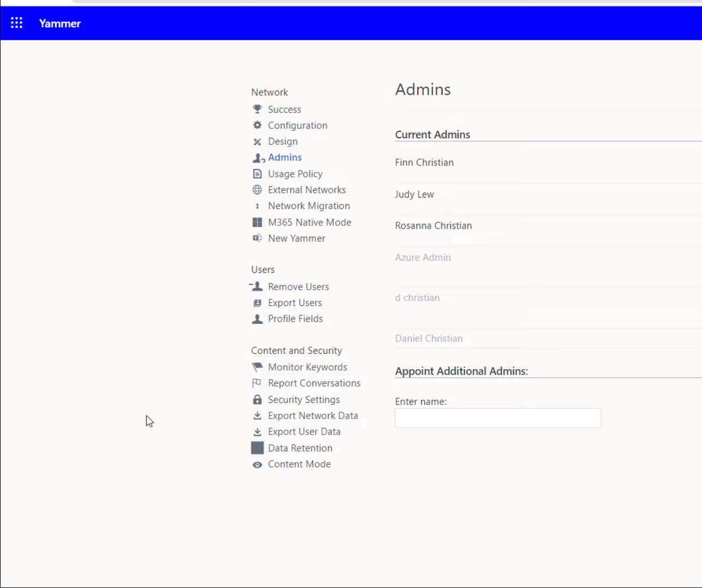
Task: Open the New Yammer page
Action: tap(296, 238)
